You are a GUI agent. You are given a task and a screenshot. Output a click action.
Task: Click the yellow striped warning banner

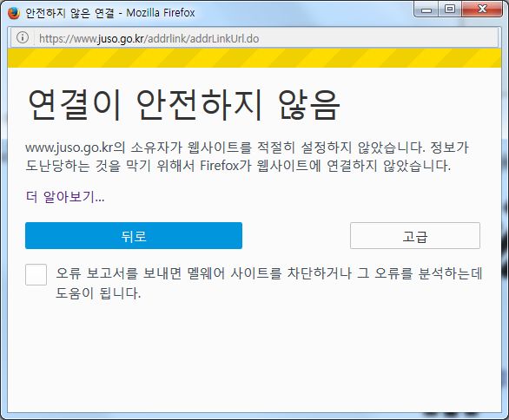pyautogui.click(x=254, y=58)
